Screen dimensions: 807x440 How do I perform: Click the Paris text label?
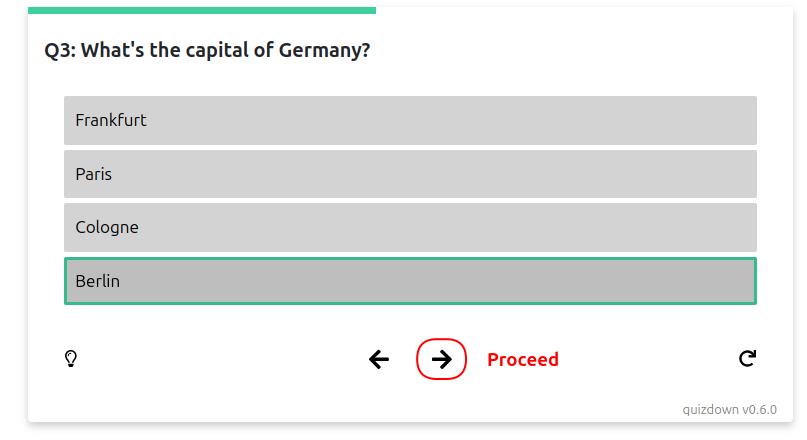[x=94, y=174]
